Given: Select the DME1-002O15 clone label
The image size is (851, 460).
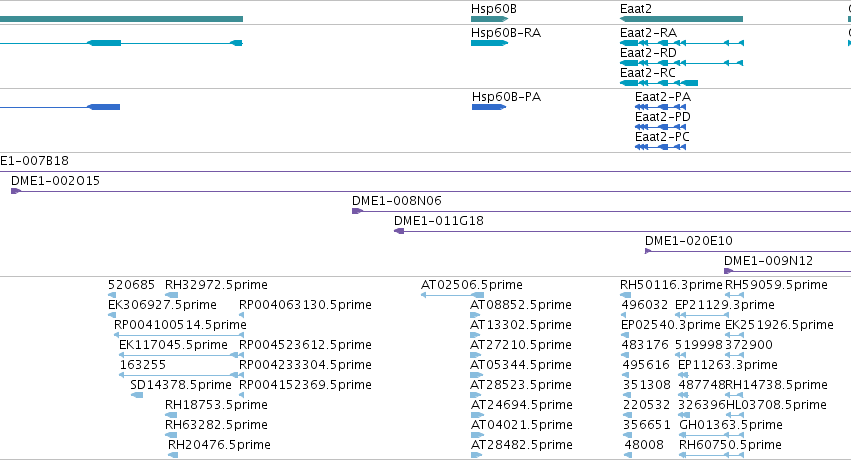Looking at the screenshot, I should (x=55, y=181).
